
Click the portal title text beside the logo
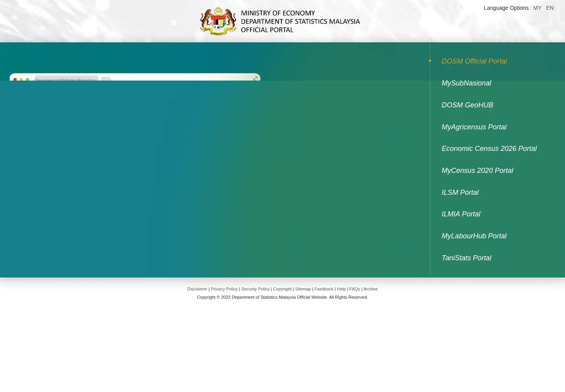tap(300, 22)
